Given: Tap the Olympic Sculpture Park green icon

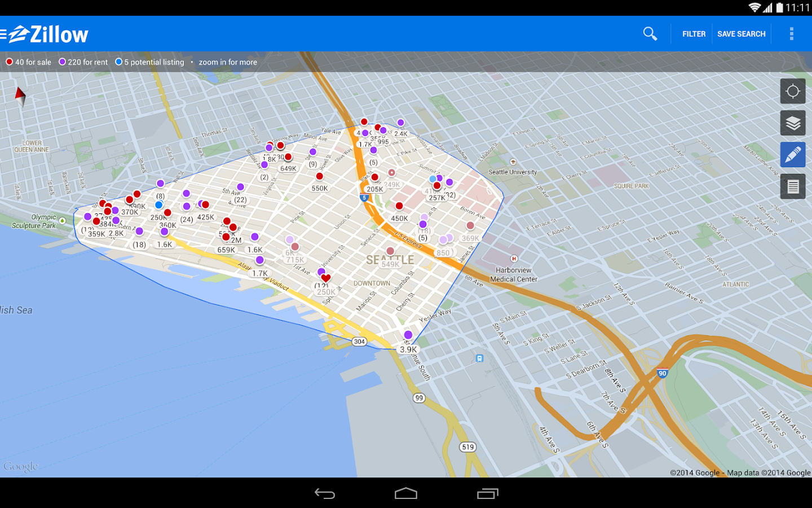Looking at the screenshot, I should pyautogui.click(x=62, y=221).
